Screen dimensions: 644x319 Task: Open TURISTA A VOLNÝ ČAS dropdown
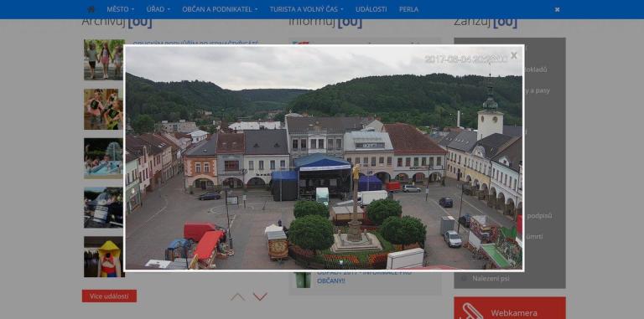306,9
